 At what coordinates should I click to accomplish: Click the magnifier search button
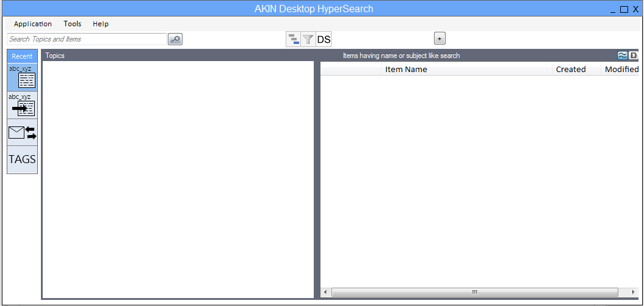coord(175,40)
